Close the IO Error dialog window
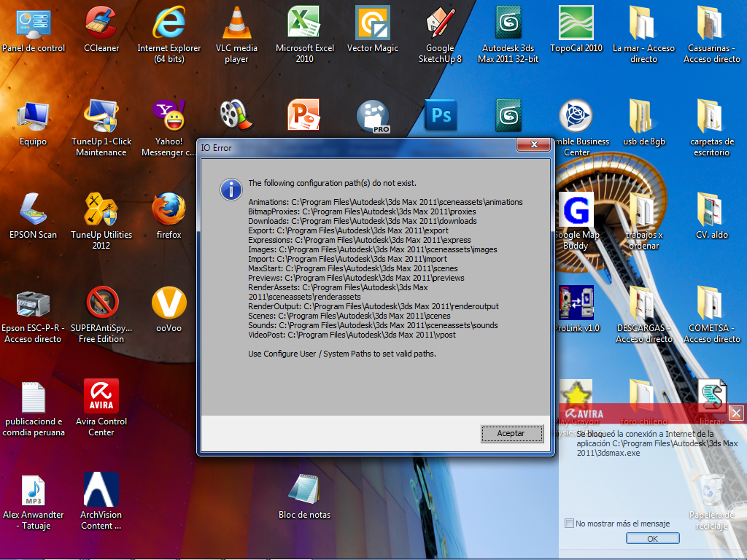The width and height of the screenshot is (747, 560). 533,145
